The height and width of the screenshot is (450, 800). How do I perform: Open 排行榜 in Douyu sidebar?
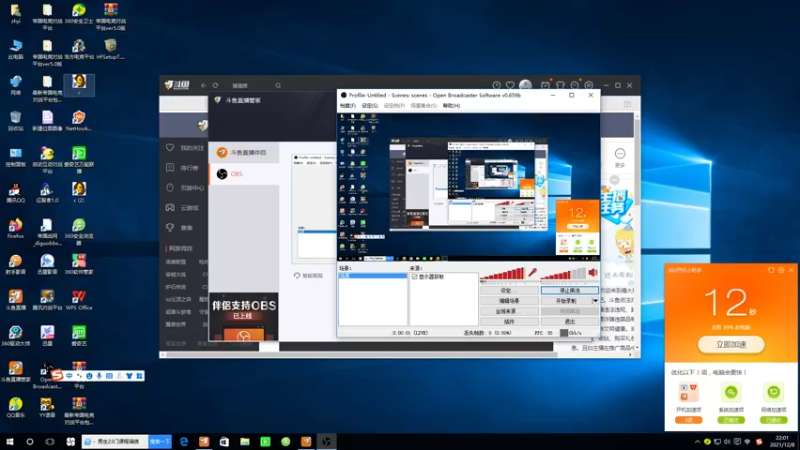182,168
